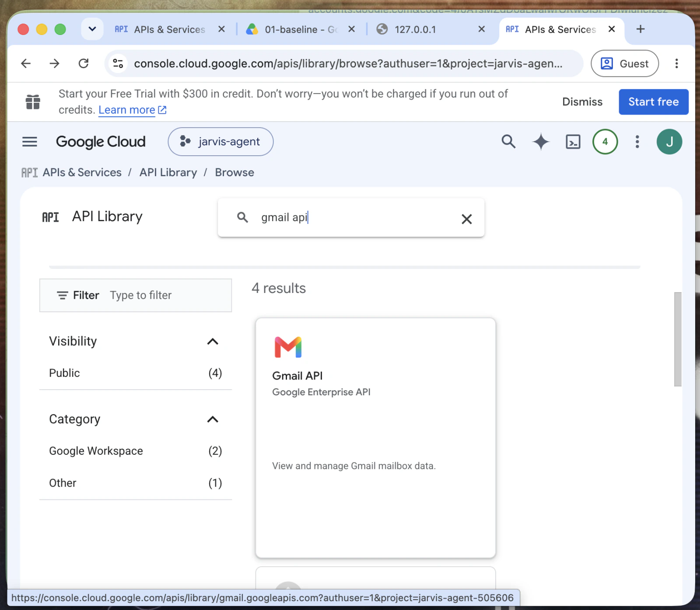Go to API Library breadcrumb
The width and height of the screenshot is (700, 610).
(x=168, y=173)
